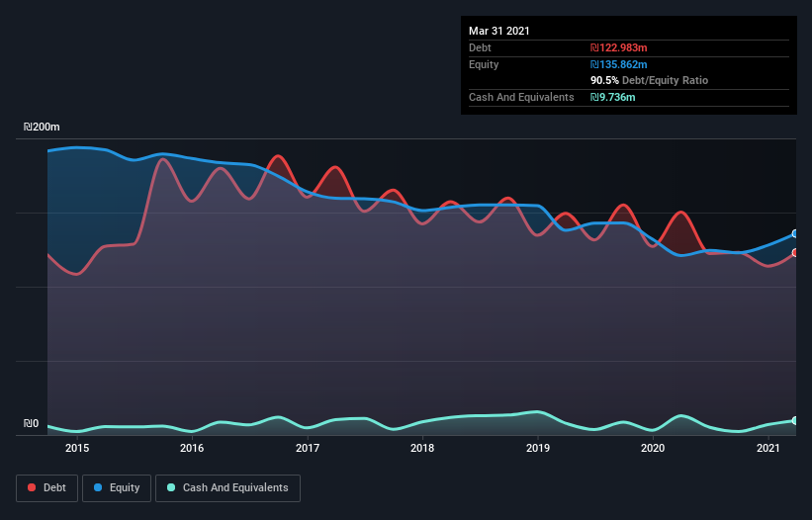Viewport: 812px width, 520px height.
Task: Click the Cash And Equivalents tooltip label
Action: 521,97
